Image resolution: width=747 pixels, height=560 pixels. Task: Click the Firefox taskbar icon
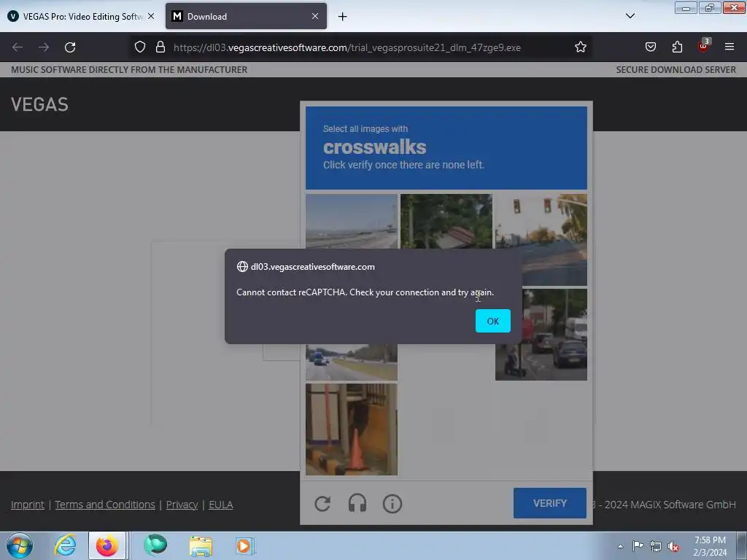coord(107,545)
